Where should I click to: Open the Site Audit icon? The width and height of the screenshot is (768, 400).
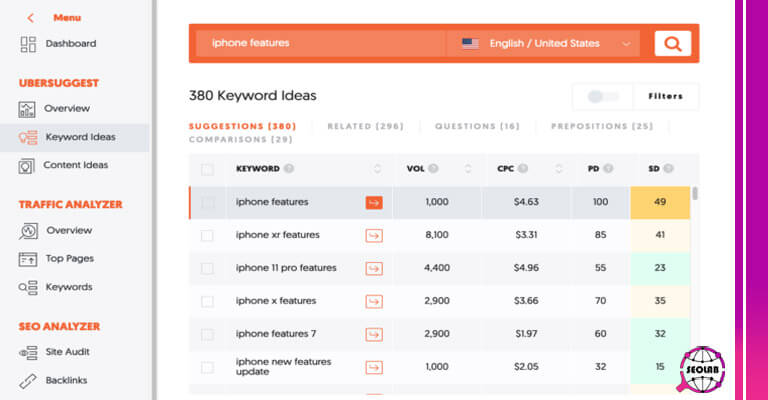(x=28, y=353)
